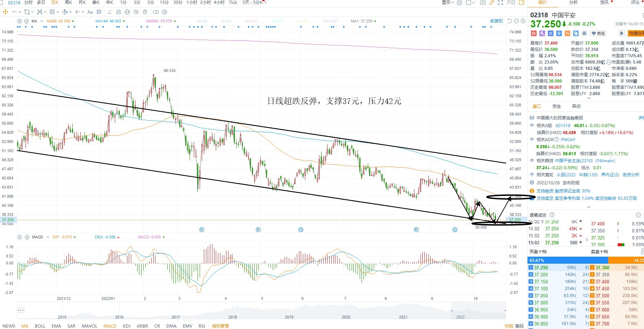Click the 前复权 adjustment link

(x=497, y=21)
